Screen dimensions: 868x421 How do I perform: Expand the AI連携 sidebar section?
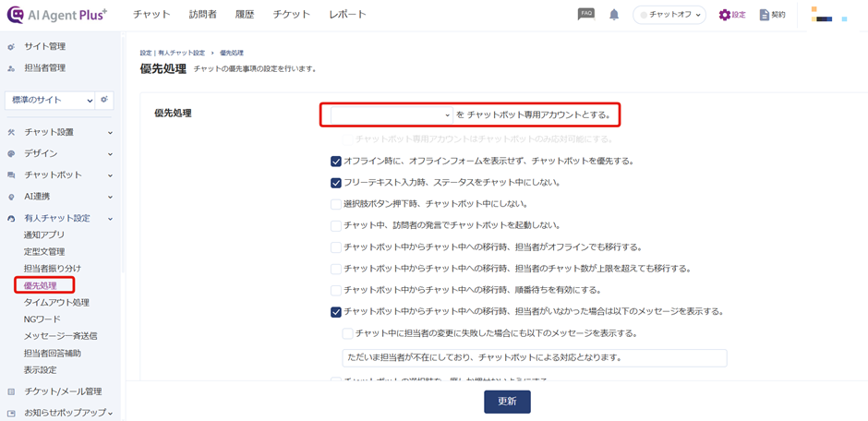pyautogui.click(x=110, y=197)
